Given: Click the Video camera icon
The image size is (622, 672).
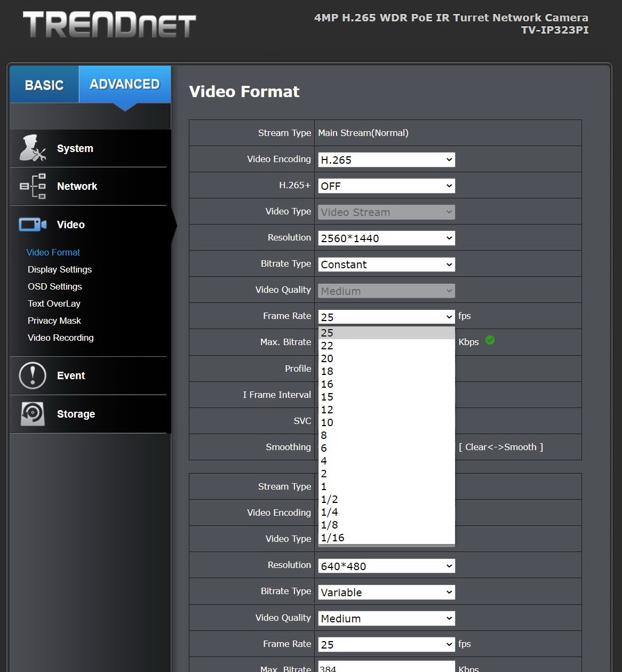Looking at the screenshot, I should point(33,225).
